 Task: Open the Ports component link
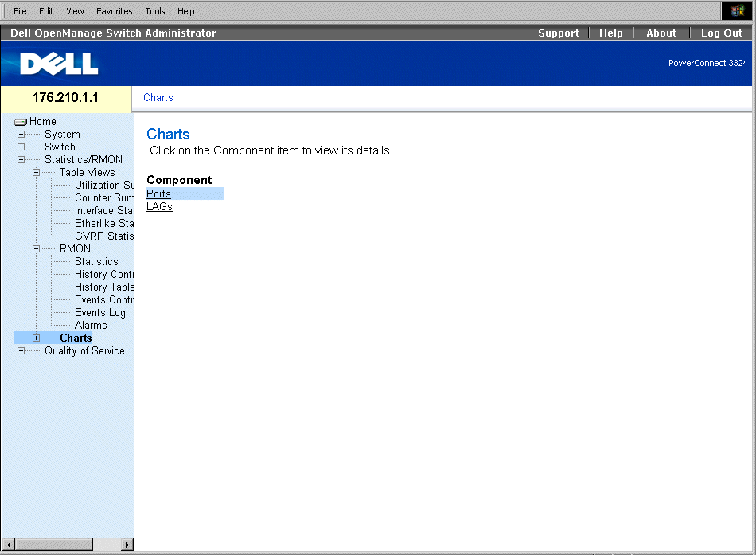[x=158, y=193]
